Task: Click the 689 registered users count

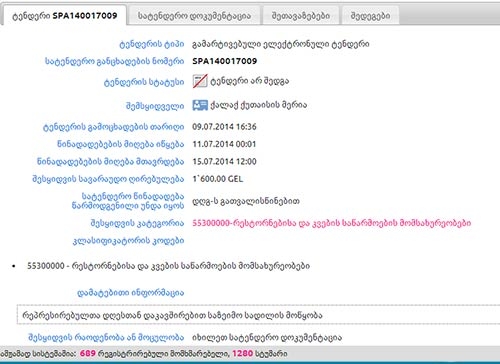Action: (x=88, y=354)
